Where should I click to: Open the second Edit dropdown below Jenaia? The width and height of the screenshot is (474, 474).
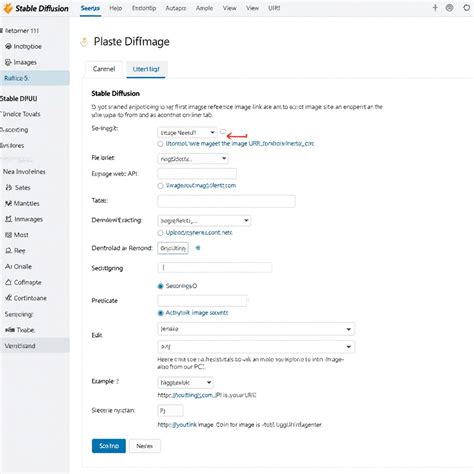click(256, 347)
